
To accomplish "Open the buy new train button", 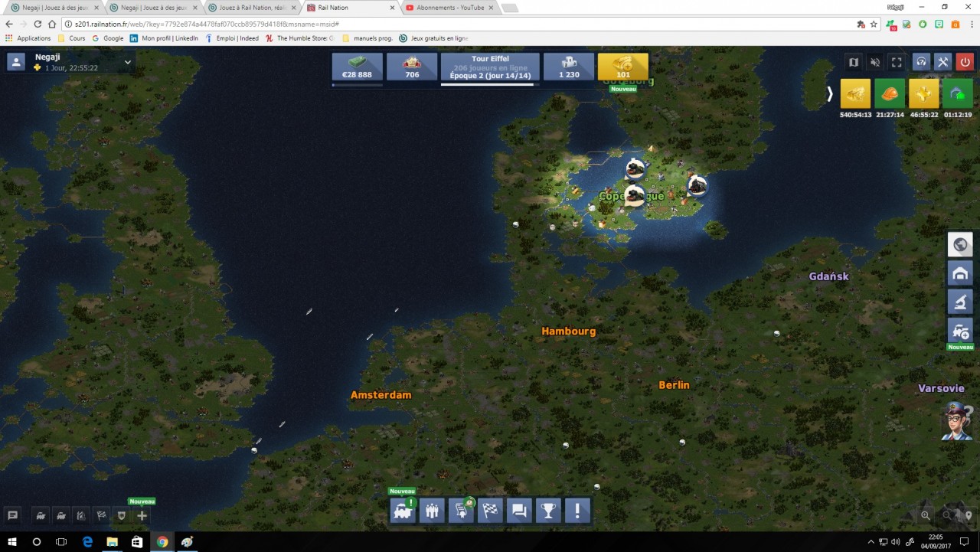I will pyautogui.click(x=960, y=330).
